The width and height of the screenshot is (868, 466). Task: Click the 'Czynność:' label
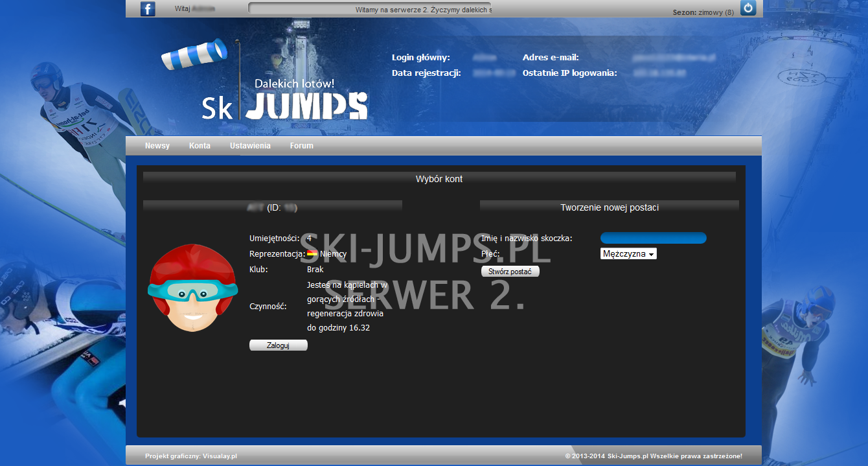pos(268,307)
